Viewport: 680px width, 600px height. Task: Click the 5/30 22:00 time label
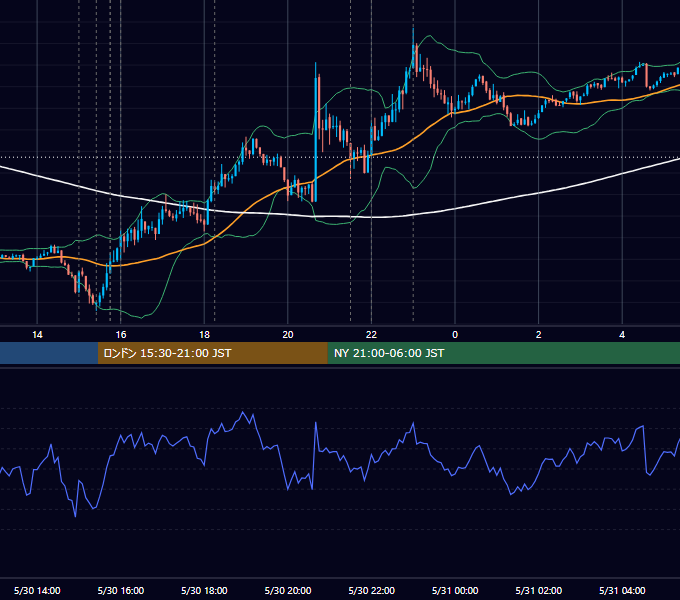coord(372,590)
